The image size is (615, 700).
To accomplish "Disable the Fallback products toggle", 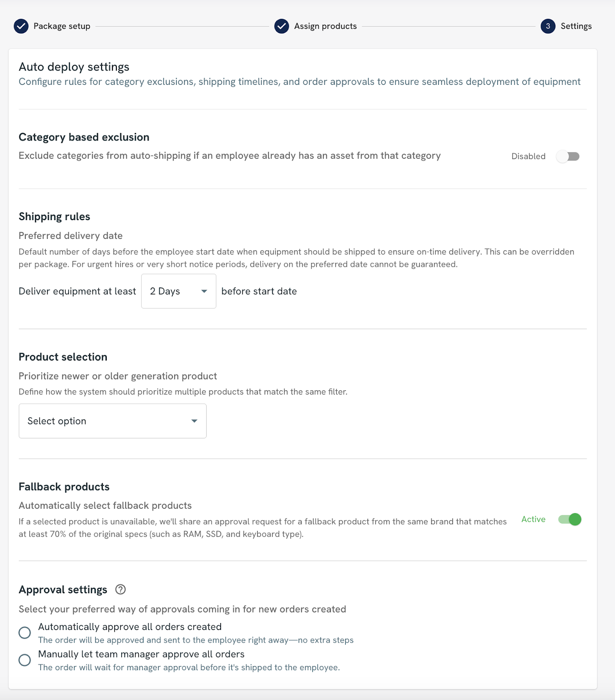I will pos(569,519).
